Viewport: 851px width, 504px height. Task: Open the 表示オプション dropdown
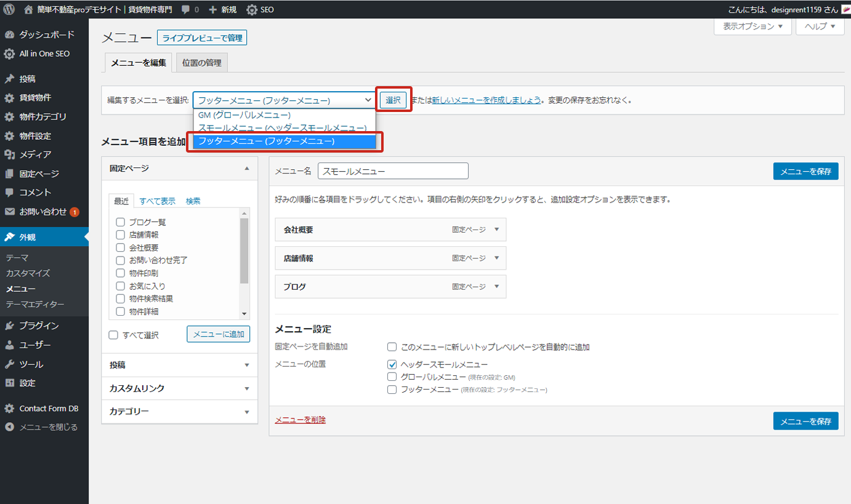pyautogui.click(x=752, y=26)
